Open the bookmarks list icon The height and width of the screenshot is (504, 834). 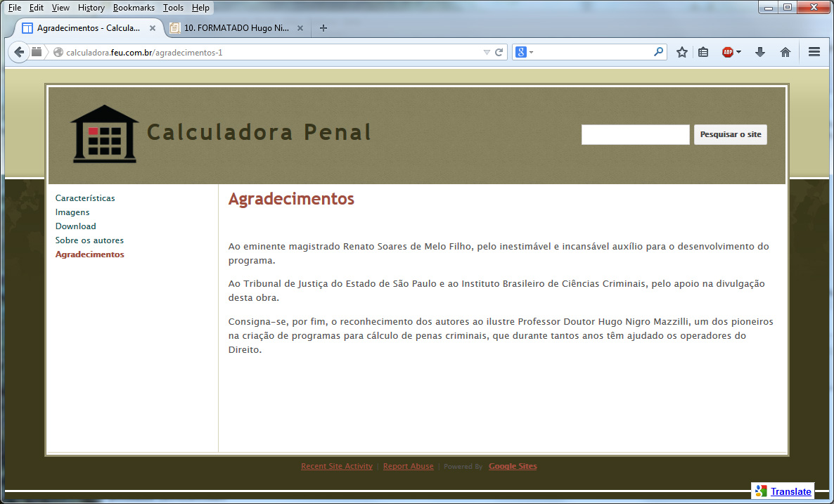pyautogui.click(x=703, y=52)
